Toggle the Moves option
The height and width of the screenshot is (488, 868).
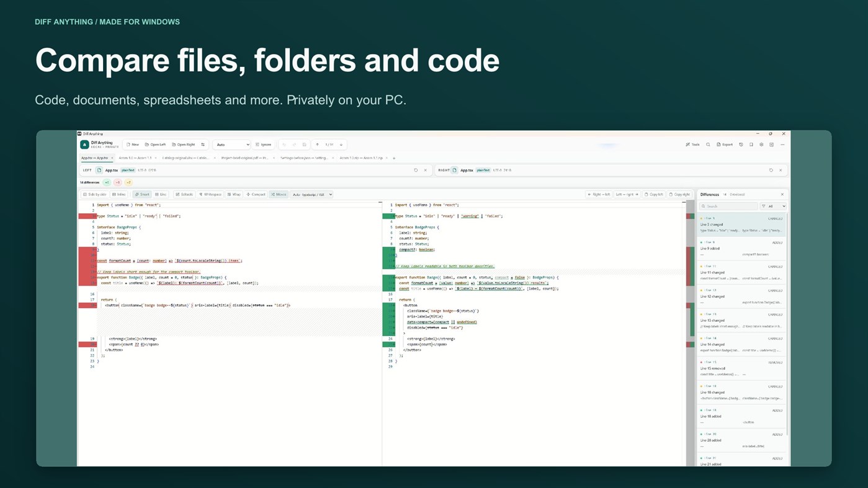click(279, 195)
